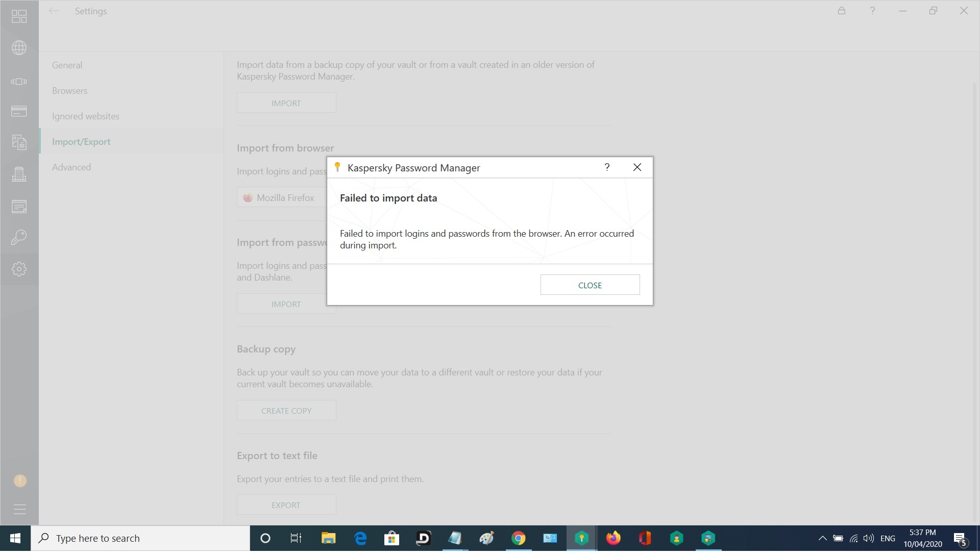The height and width of the screenshot is (555, 980).
Task: Open Applications icon in sidebar
Action: coord(19,82)
